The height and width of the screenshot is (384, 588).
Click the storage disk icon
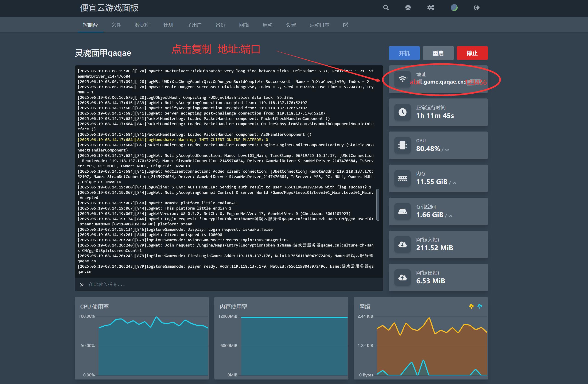click(x=402, y=211)
